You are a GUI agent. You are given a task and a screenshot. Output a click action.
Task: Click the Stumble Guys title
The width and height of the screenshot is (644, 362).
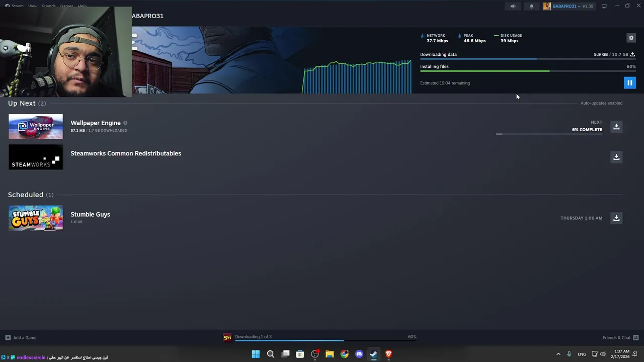point(90,214)
